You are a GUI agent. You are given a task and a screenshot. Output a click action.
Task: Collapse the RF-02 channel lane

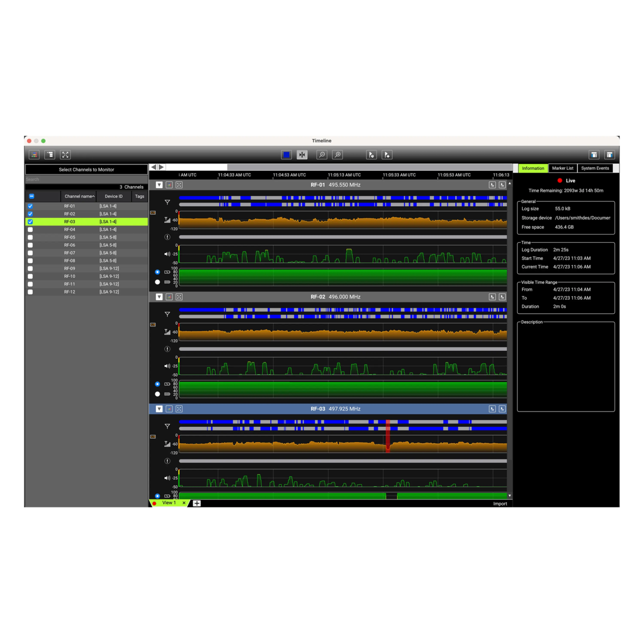pos(159,297)
